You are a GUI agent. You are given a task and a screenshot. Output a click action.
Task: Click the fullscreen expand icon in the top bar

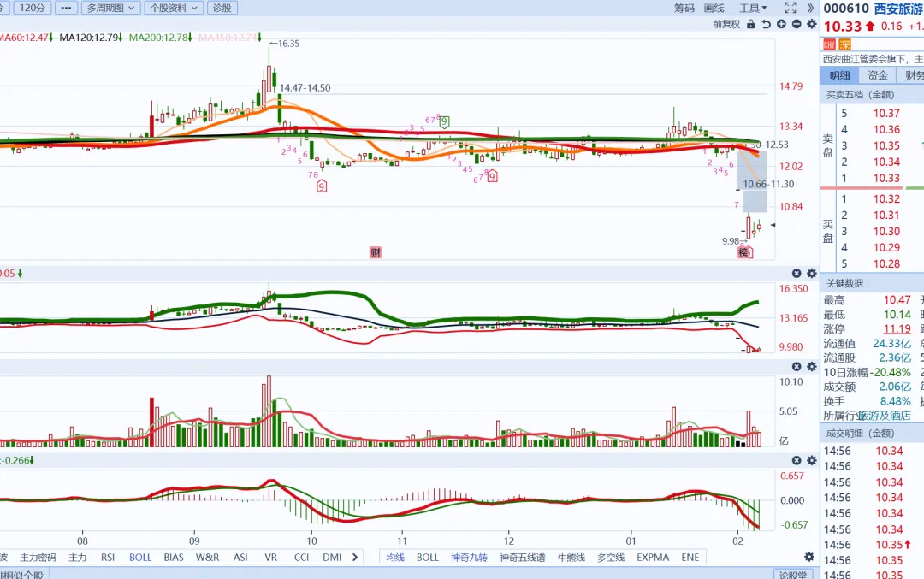click(x=791, y=8)
